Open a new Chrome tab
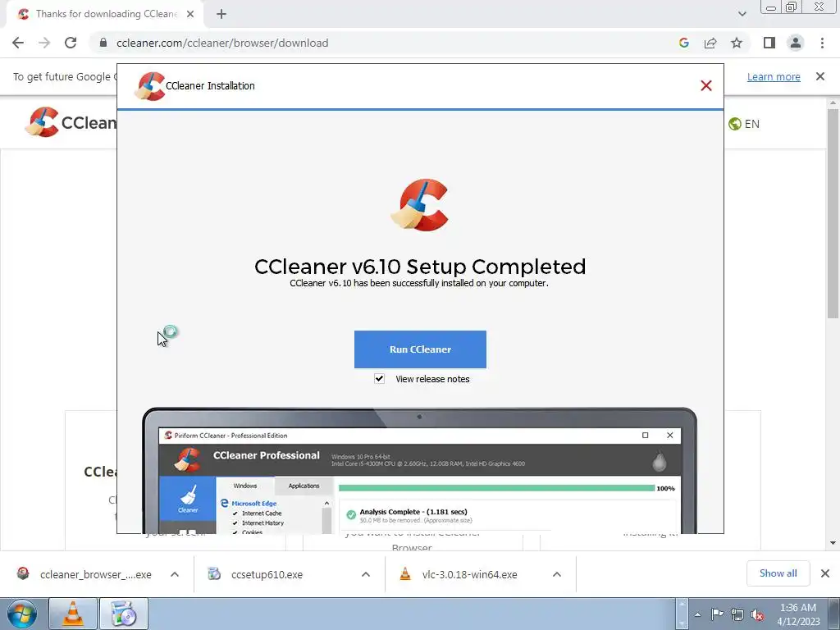This screenshot has width=840, height=630. click(x=221, y=14)
